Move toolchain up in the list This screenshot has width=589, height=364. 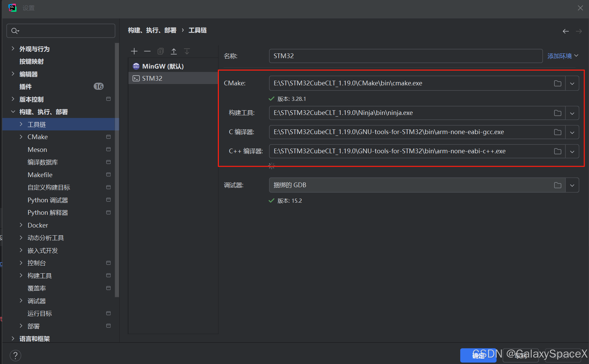(x=174, y=51)
